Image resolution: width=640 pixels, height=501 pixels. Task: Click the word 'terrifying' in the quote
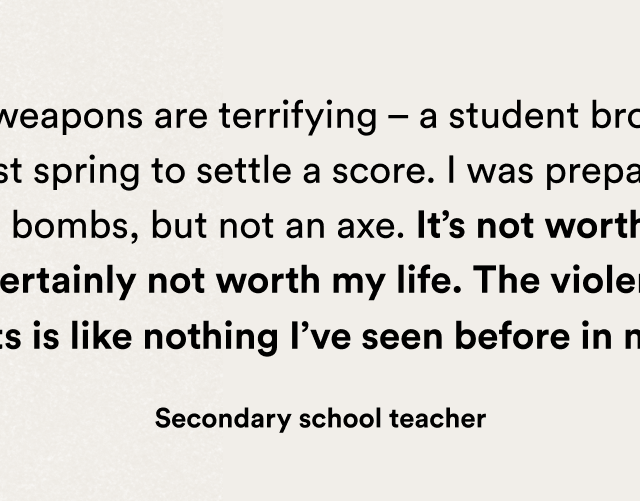click(298, 117)
